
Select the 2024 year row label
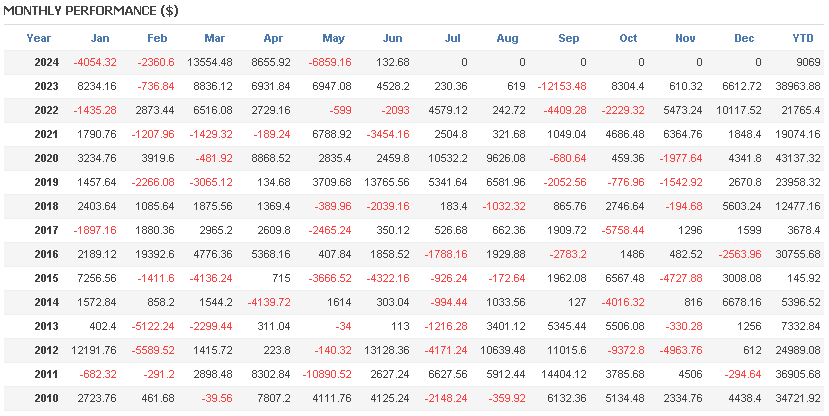click(x=46, y=62)
